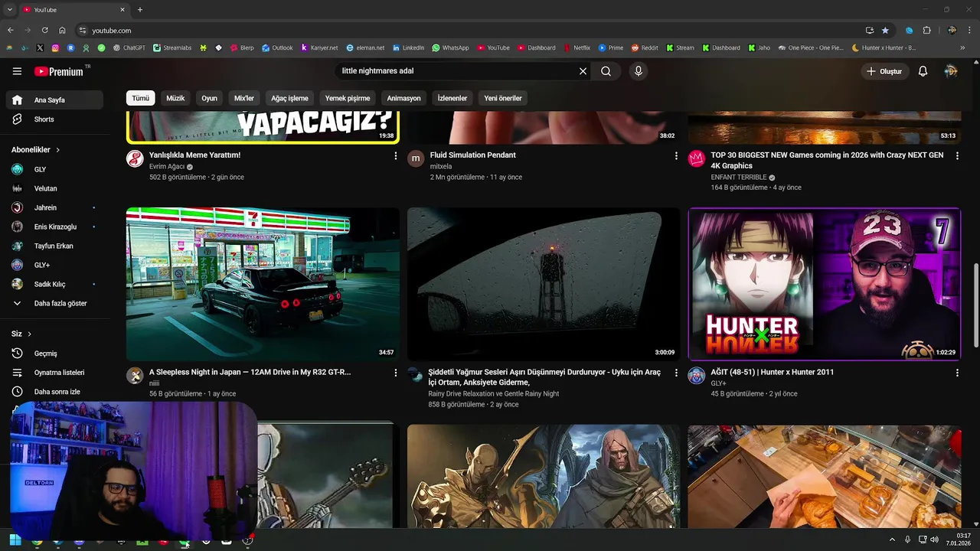980x551 pixels.
Task: Expand the Siz section chevron
Action: click(30, 334)
